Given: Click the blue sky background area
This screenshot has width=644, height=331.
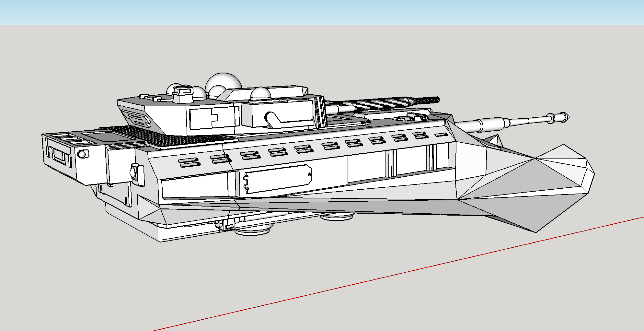Looking at the screenshot, I should coord(322,12).
